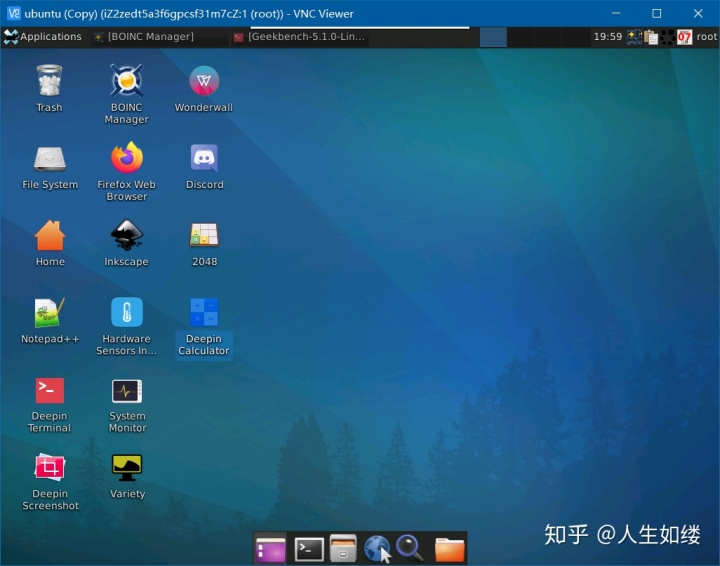
Task: Launch Firefox Web Browser from desktop
Action: pyautogui.click(x=127, y=158)
